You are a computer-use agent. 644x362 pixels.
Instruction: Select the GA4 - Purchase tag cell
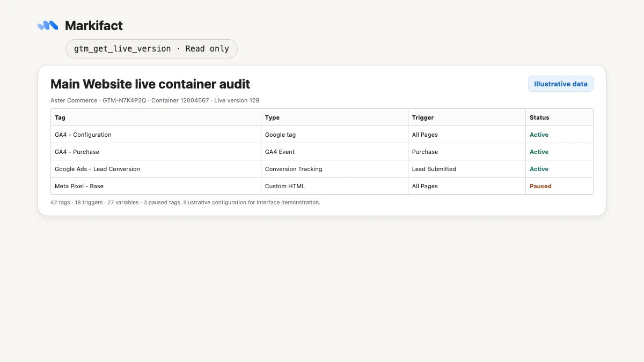tap(156, 152)
